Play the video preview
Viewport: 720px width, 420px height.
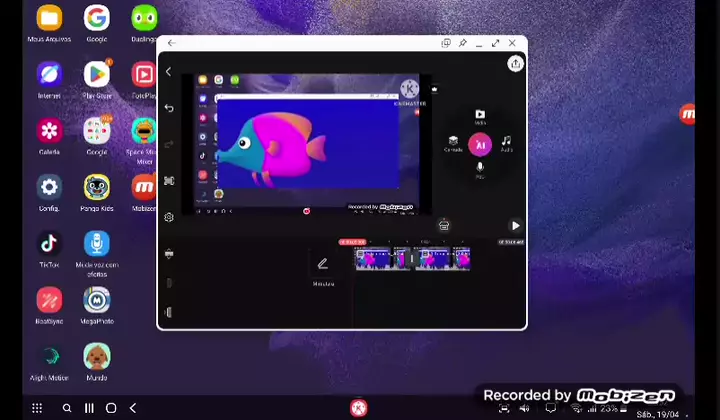(x=515, y=226)
